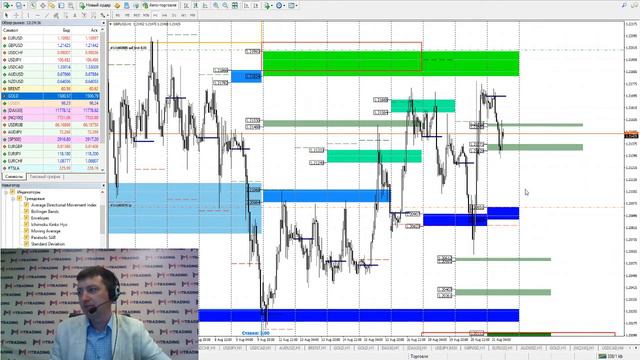Switch to M1 timeframe
Viewport: 640px width, 360px height.
[117, 15]
